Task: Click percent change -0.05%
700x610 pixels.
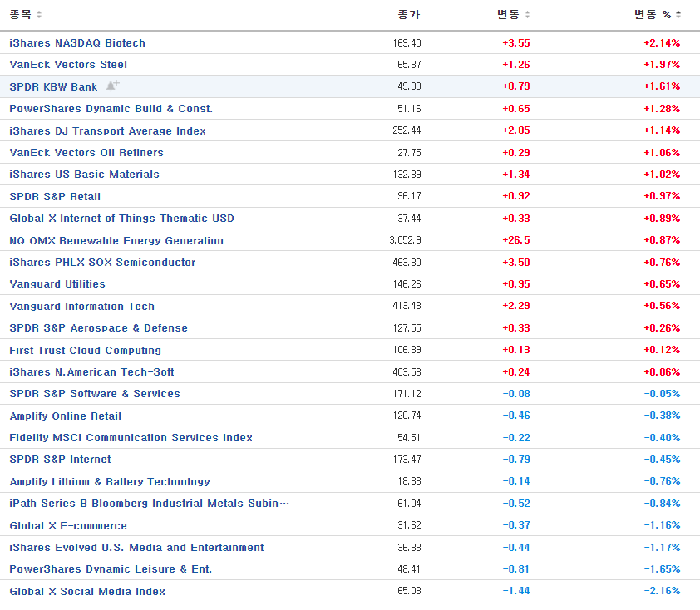Action: click(x=662, y=394)
